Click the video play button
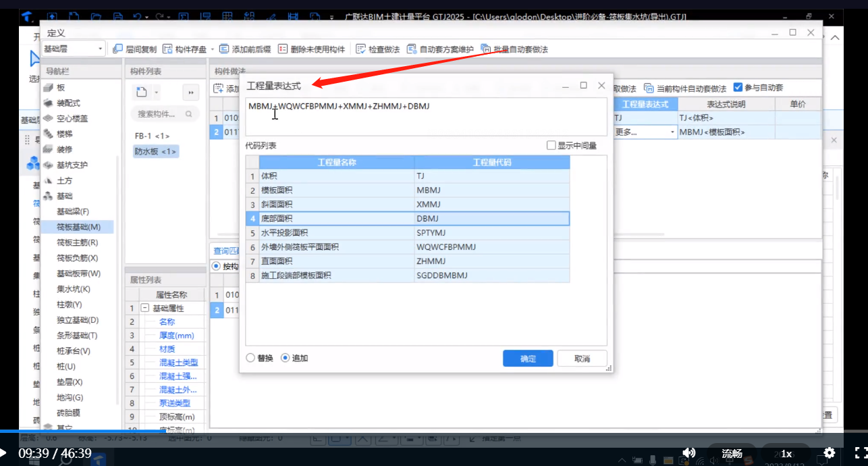The width and height of the screenshot is (868, 466). (x=3, y=453)
